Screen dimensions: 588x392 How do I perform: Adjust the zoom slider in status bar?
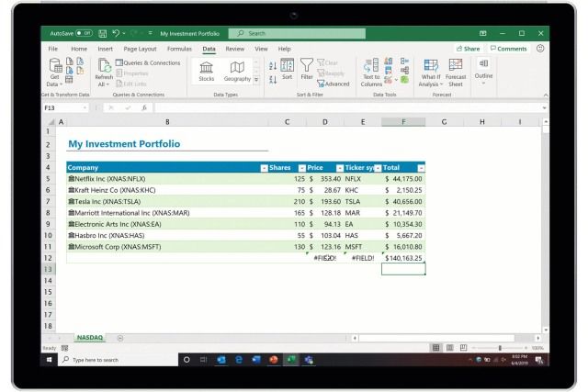tap(499, 348)
